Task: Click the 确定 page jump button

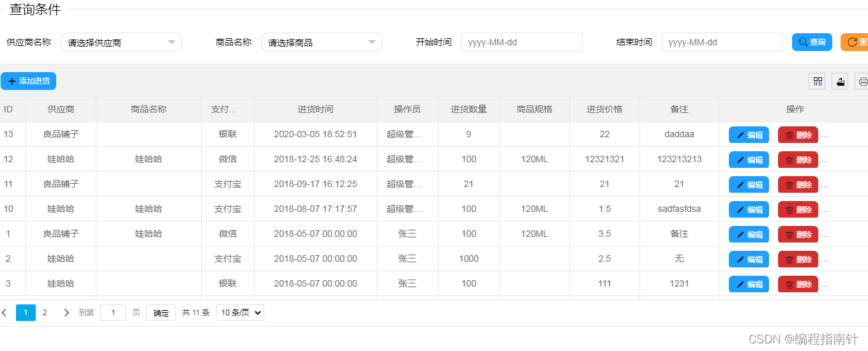Action: 161,313
